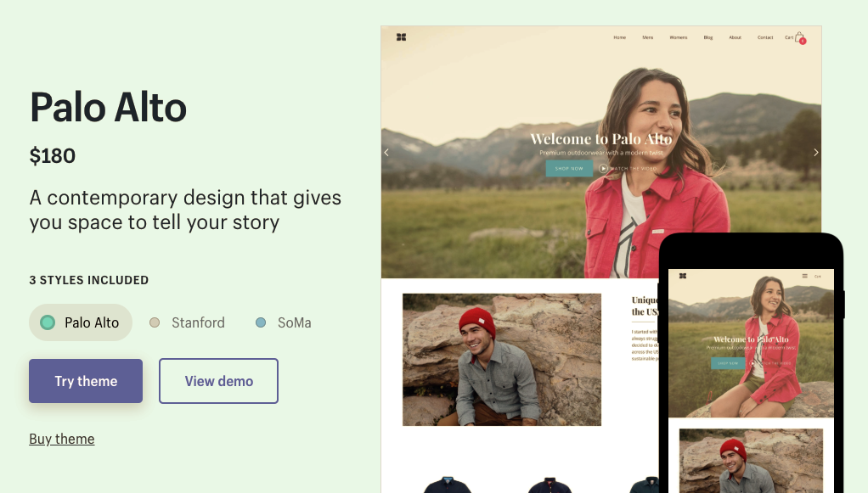Open the hamburger menu in mobile preview
868x493 pixels.
pos(804,276)
